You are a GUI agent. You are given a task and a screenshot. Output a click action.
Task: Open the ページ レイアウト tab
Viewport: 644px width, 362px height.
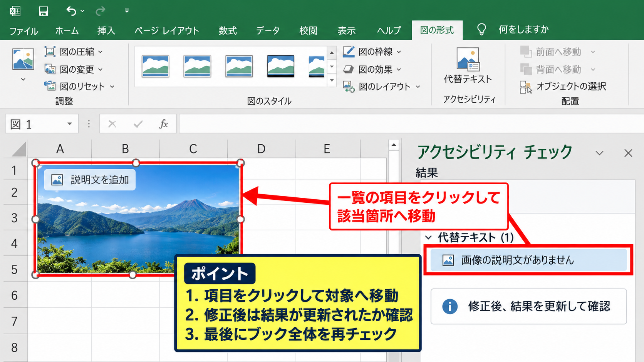tap(166, 30)
